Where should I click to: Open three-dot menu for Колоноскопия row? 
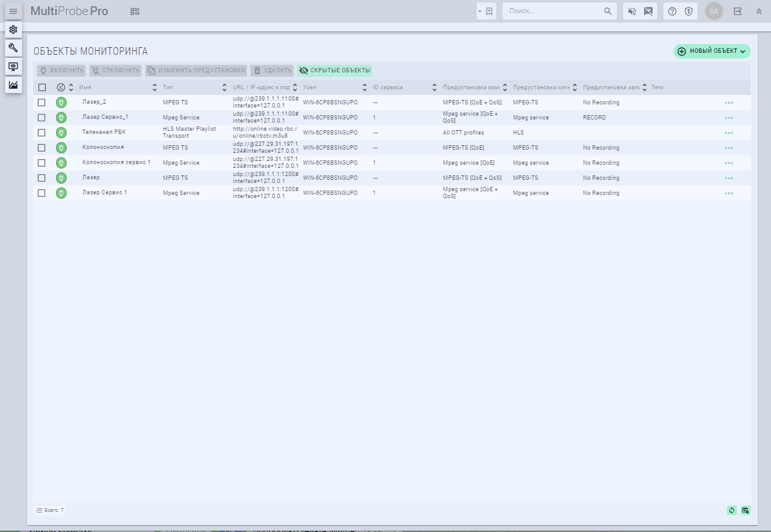pyautogui.click(x=729, y=148)
